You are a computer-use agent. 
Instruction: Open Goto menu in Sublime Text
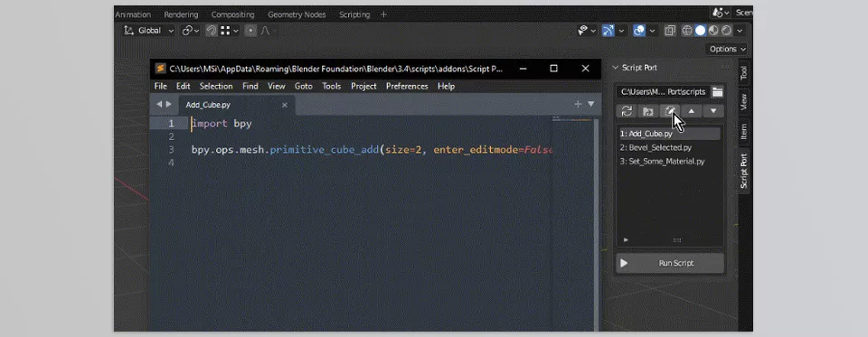[304, 87]
